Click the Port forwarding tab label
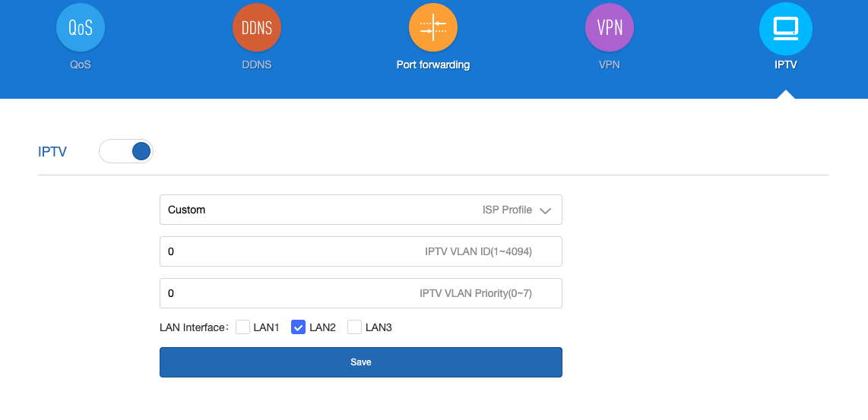Screen dimensions: 868x420 point(433,65)
